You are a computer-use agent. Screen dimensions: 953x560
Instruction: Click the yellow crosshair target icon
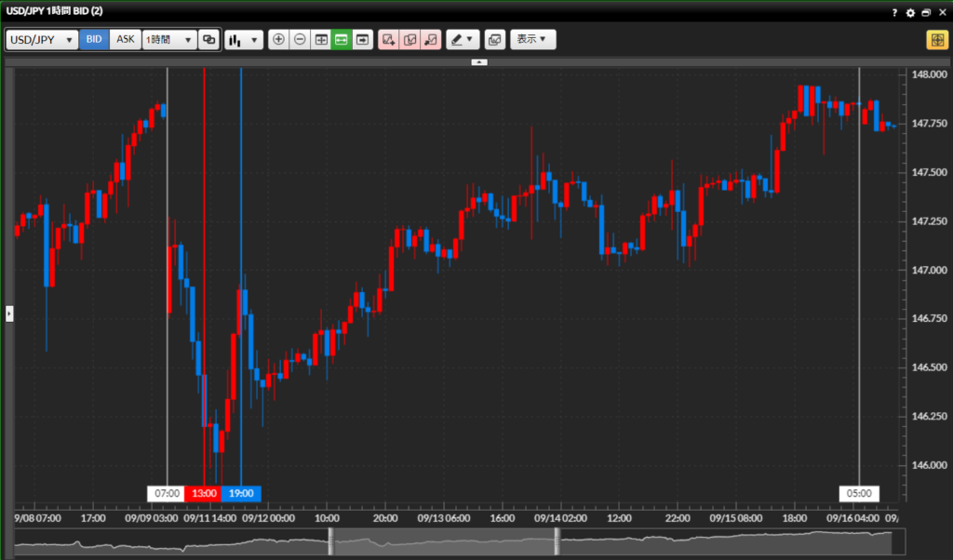point(935,40)
